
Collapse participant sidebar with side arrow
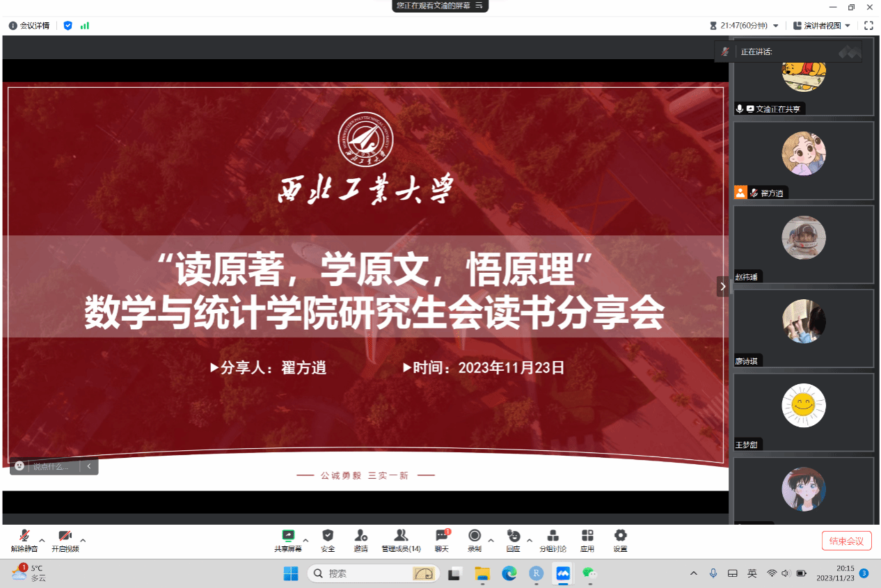click(x=722, y=286)
